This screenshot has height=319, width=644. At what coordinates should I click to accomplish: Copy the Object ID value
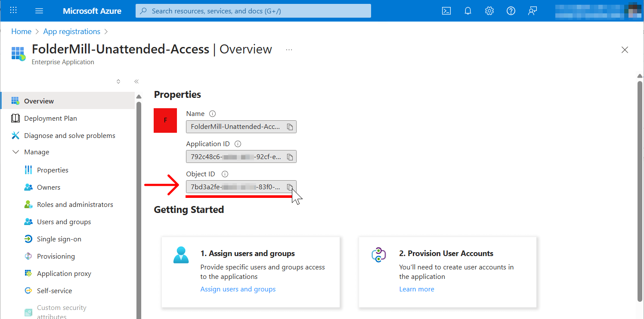point(290,187)
